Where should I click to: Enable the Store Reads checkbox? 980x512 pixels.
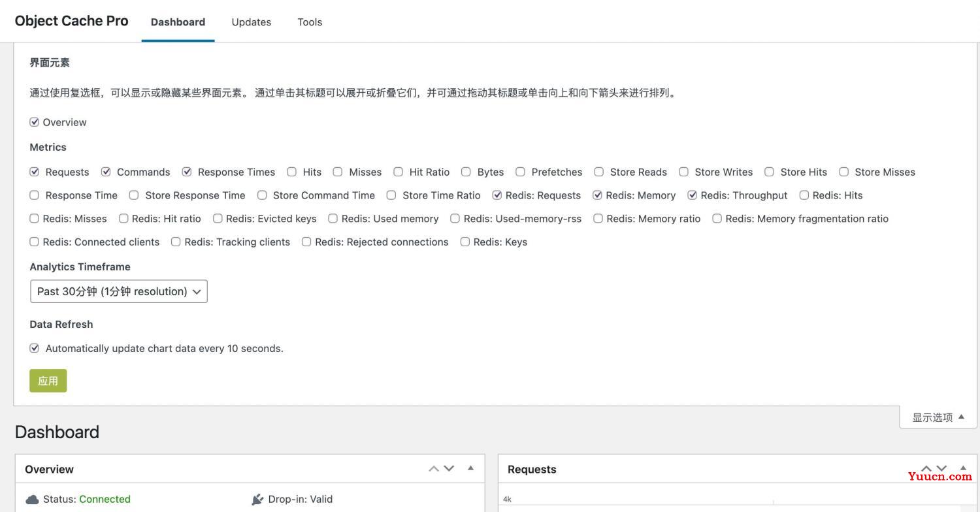(x=599, y=172)
